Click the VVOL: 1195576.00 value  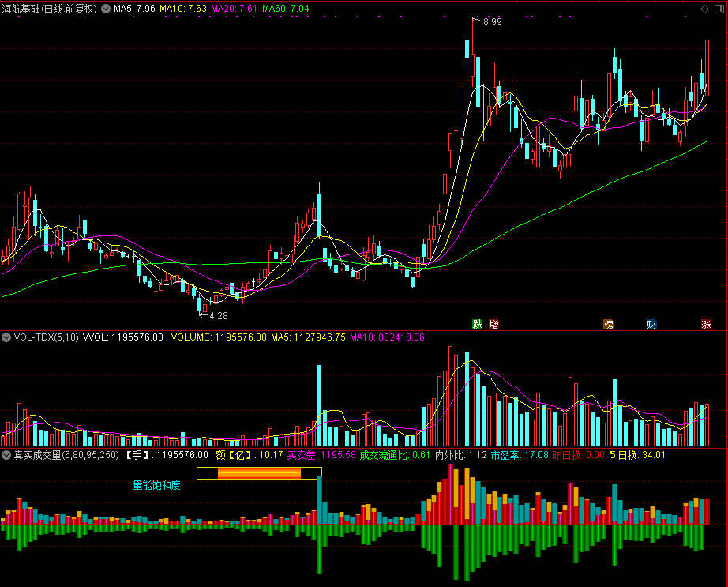point(123,337)
